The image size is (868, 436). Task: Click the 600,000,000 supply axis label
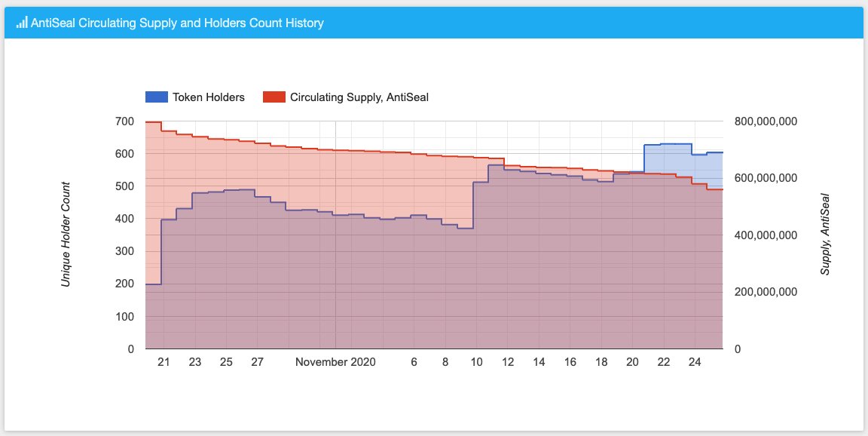[x=766, y=178]
